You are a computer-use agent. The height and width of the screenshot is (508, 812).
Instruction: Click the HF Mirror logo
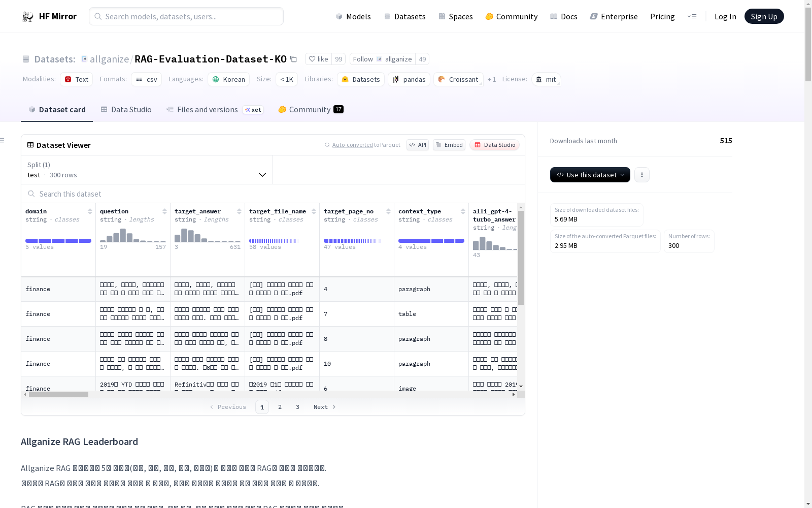point(49,16)
